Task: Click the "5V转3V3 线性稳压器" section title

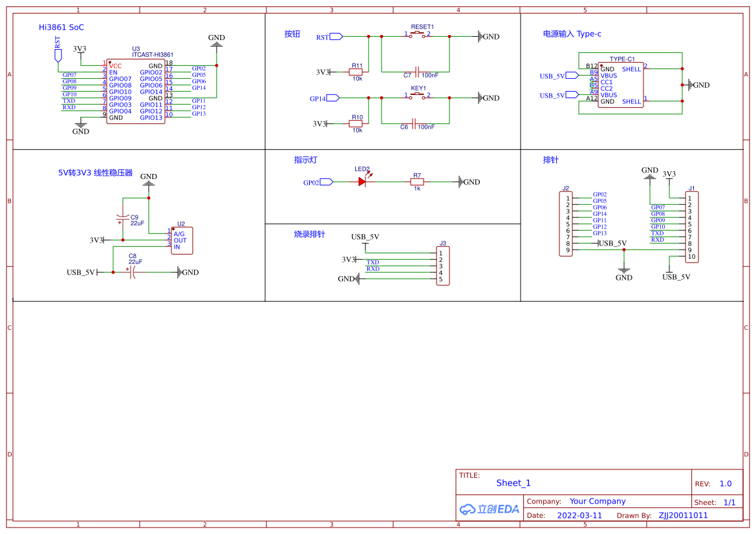Action: (96, 173)
